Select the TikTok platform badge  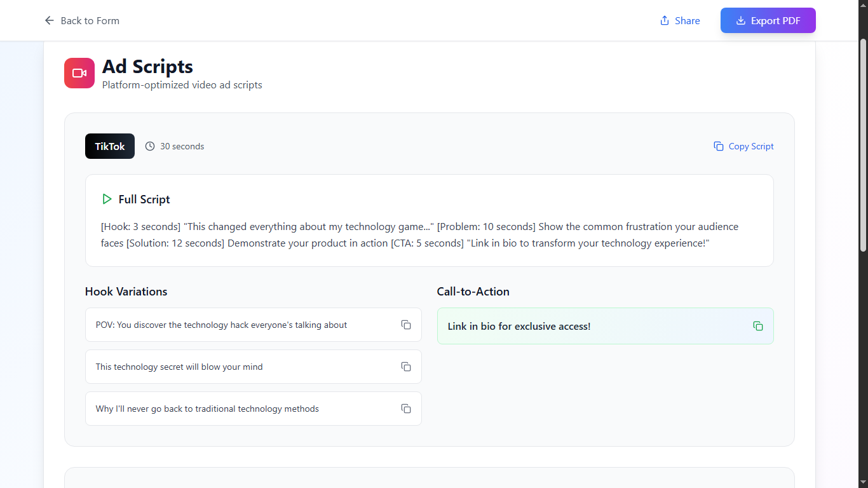click(x=110, y=146)
